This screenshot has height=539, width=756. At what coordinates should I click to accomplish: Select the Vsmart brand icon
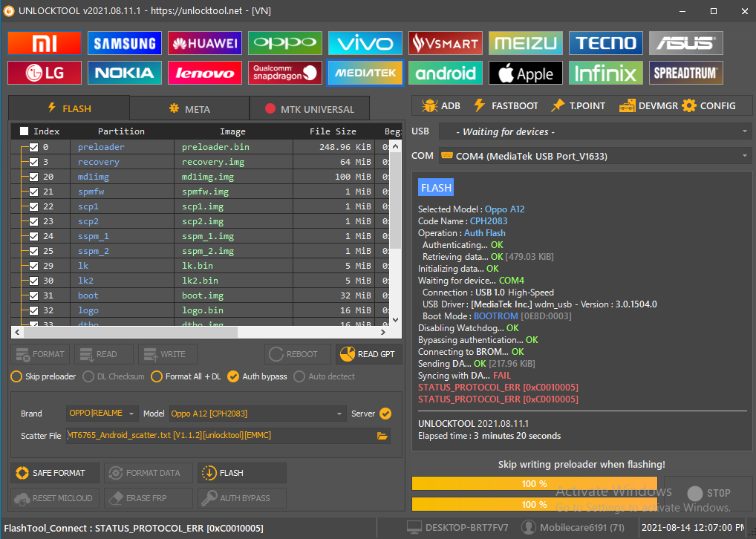pyautogui.click(x=445, y=43)
